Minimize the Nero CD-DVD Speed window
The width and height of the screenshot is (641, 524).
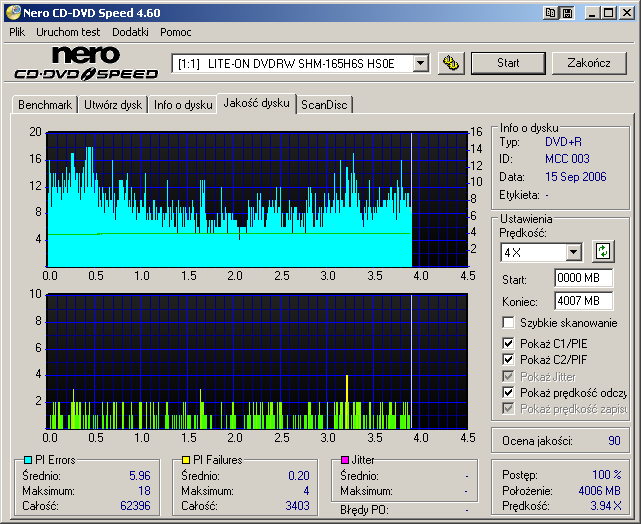(x=592, y=13)
